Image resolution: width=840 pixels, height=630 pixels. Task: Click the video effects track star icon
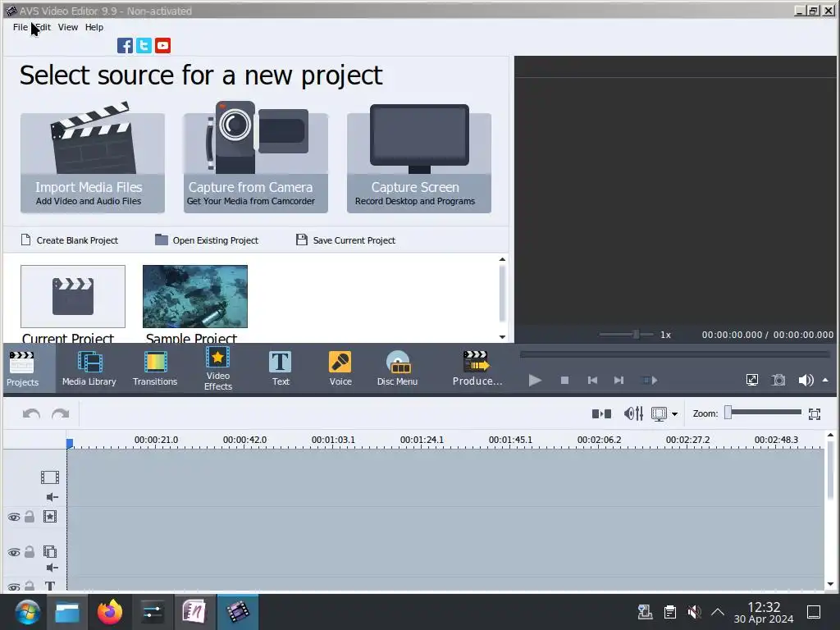coord(50,517)
